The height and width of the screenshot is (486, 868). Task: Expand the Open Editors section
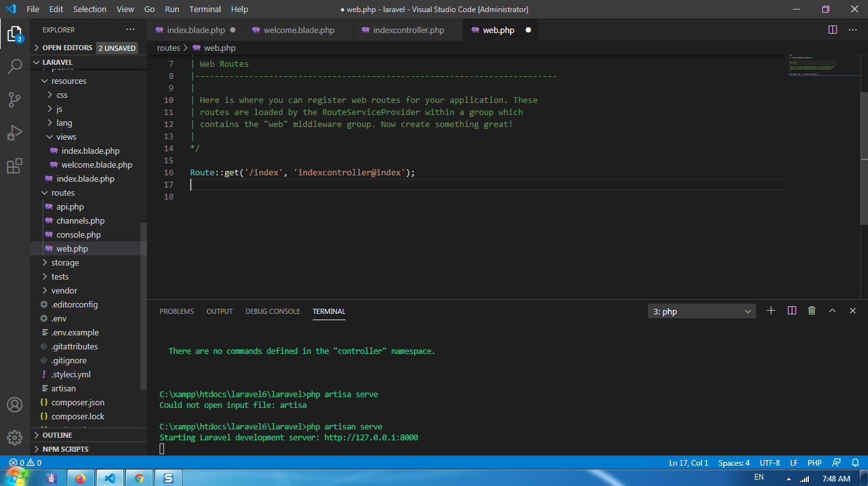pos(88,48)
